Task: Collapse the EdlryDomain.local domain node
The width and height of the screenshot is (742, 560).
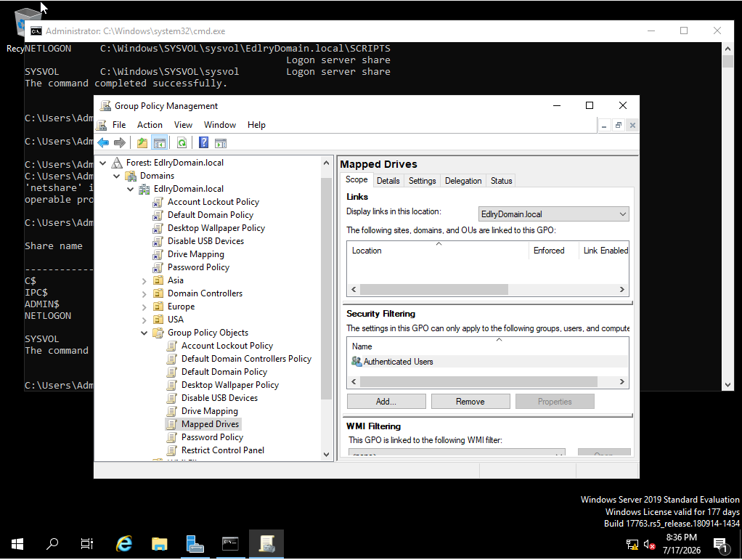Action: tap(131, 190)
